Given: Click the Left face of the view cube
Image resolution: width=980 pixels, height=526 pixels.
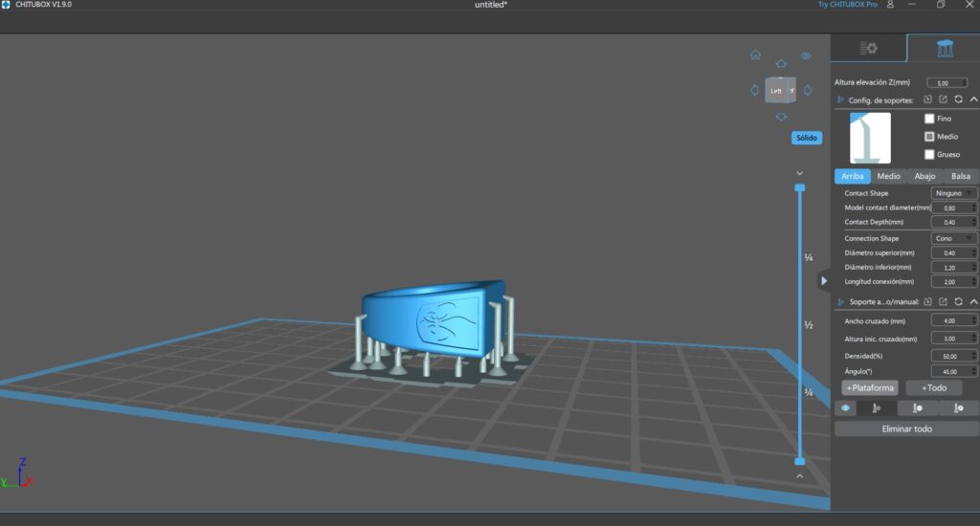Looking at the screenshot, I should click(x=777, y=91).
